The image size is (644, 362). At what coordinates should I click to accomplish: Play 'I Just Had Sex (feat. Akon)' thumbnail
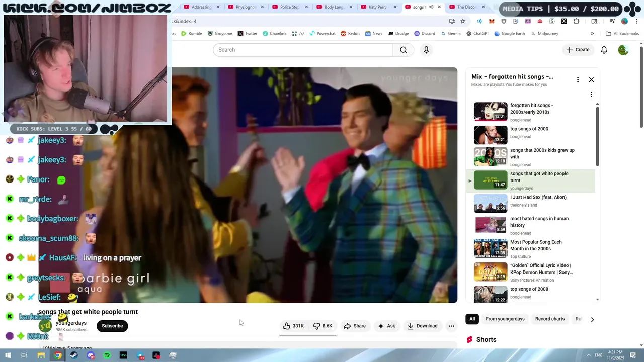point(491,203)
